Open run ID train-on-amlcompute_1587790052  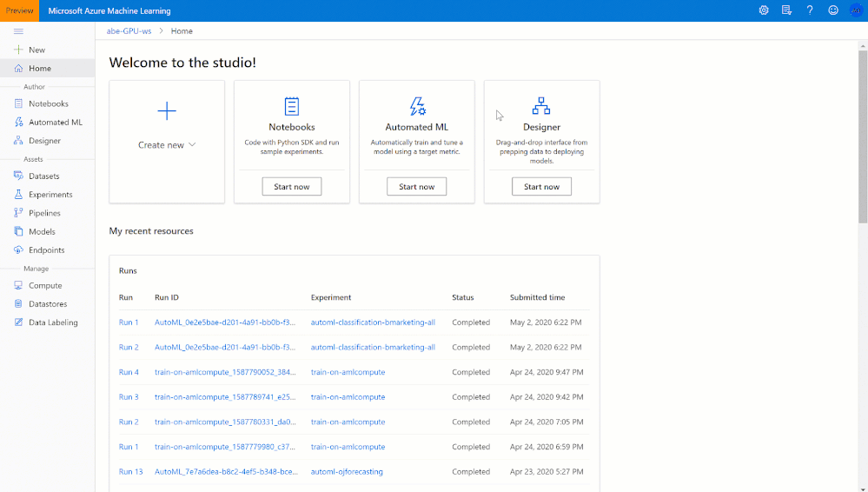(225, 372)
